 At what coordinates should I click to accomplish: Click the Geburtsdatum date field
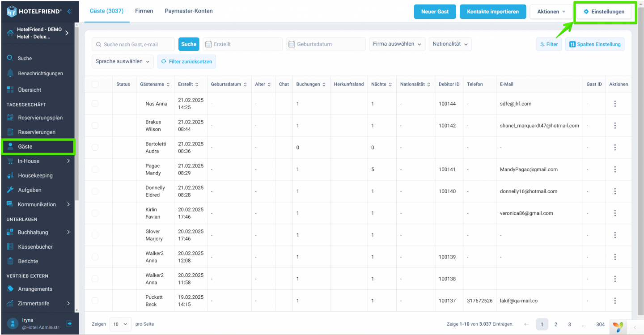326,44
